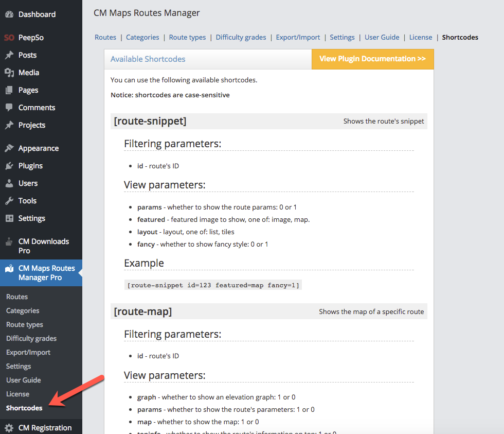Screen dimensions: 504x434
Task: Switch to the Difficulty grades tab at the top
Action: pyautogui.click(x=241, y=37)
